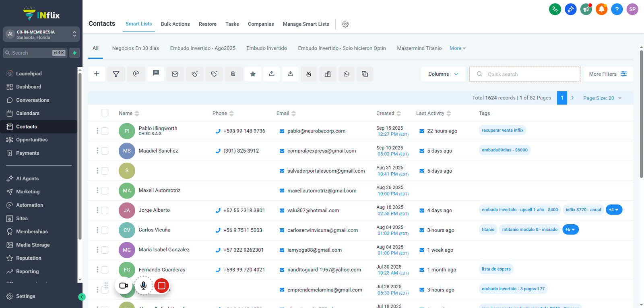Image resolution: width=644 pixels, height=308 pixels.
Task: Click the More Filters button
Action: click(x=608, y=74)
